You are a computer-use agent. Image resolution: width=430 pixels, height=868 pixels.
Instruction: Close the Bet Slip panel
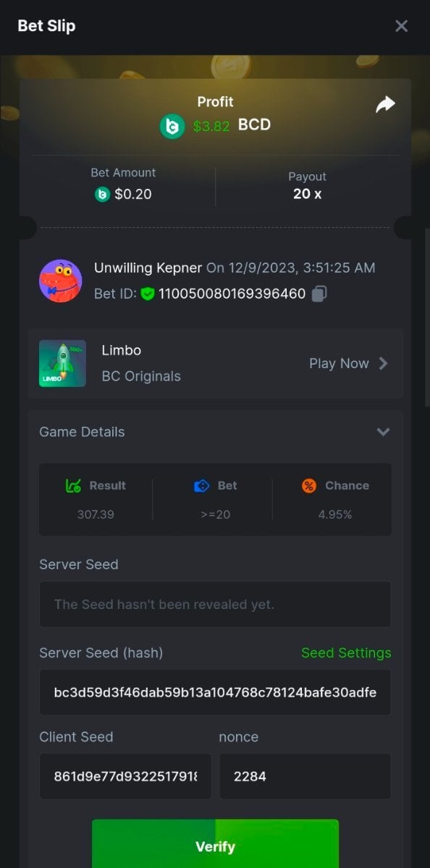pyautogui.click(x=401, y=26)
